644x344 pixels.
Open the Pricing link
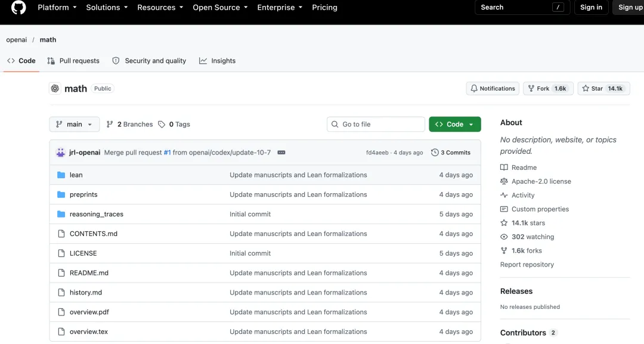pyautogui.click(x=324, y=7)
